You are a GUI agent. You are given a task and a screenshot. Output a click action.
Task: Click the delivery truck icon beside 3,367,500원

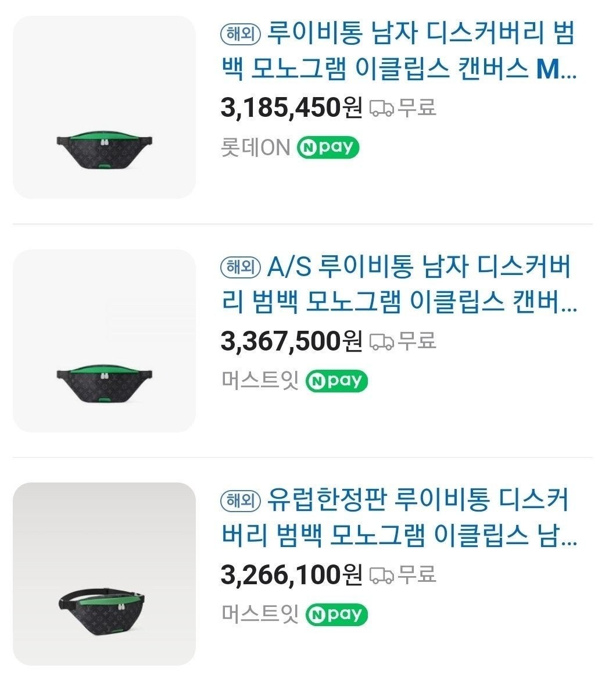(381, 341)
